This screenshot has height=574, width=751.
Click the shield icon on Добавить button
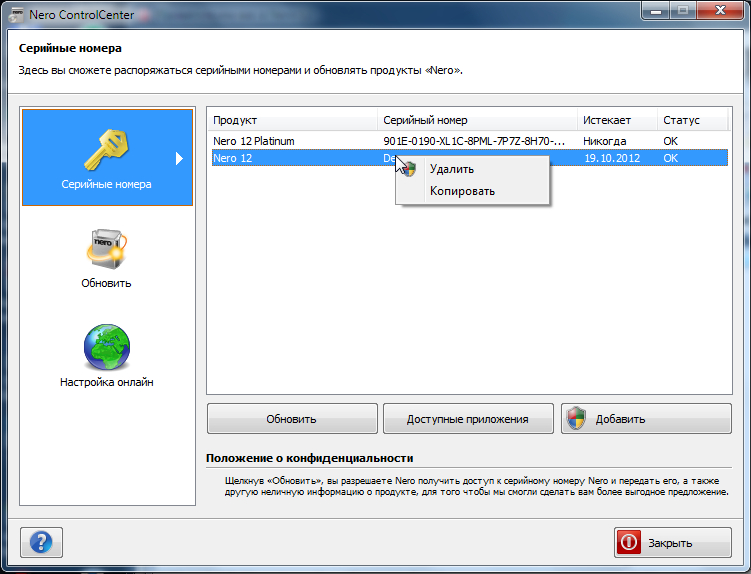(576, 419)
